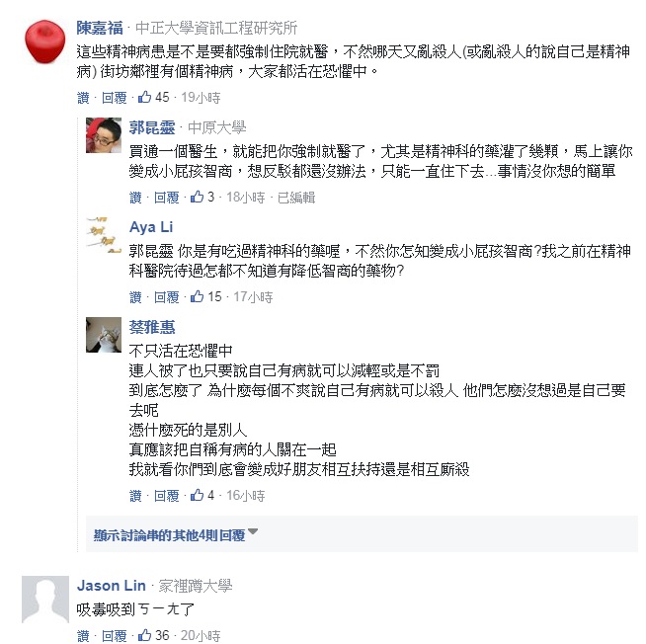The width and height of the screenshot is (646, 644).
Task: Open 郭昆靈's profile avatar
Action: point(104,134)
